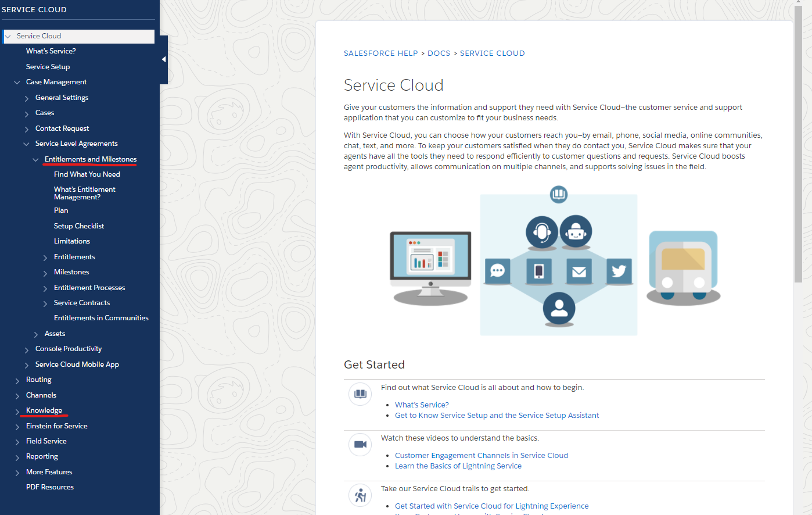
Task: Expand the Routing chevron
Action: tap(17, 380)
